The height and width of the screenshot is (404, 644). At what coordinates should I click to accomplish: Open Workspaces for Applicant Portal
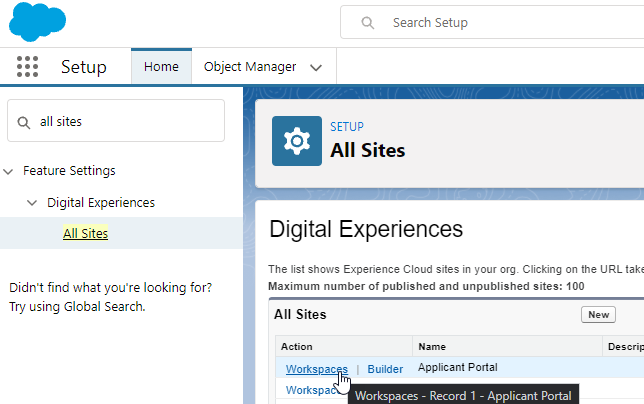pos(316,369)
